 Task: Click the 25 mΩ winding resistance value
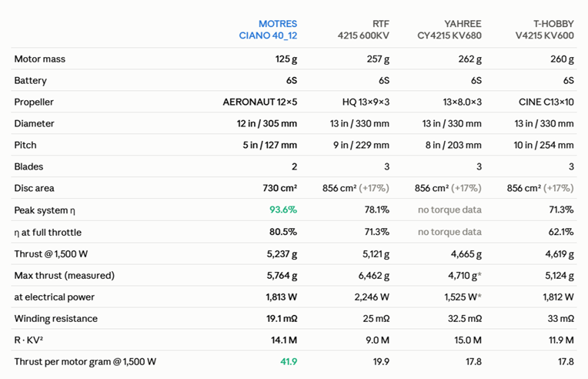[376, 319]
